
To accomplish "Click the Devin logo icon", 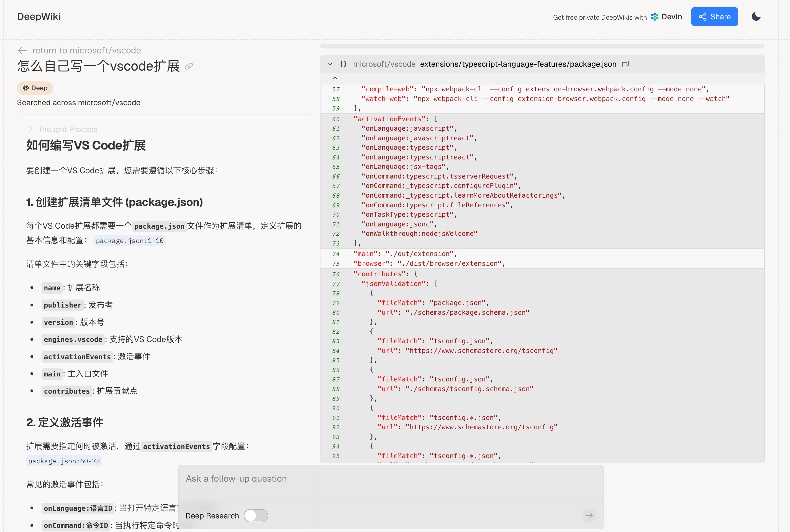I will pos(655,17).
